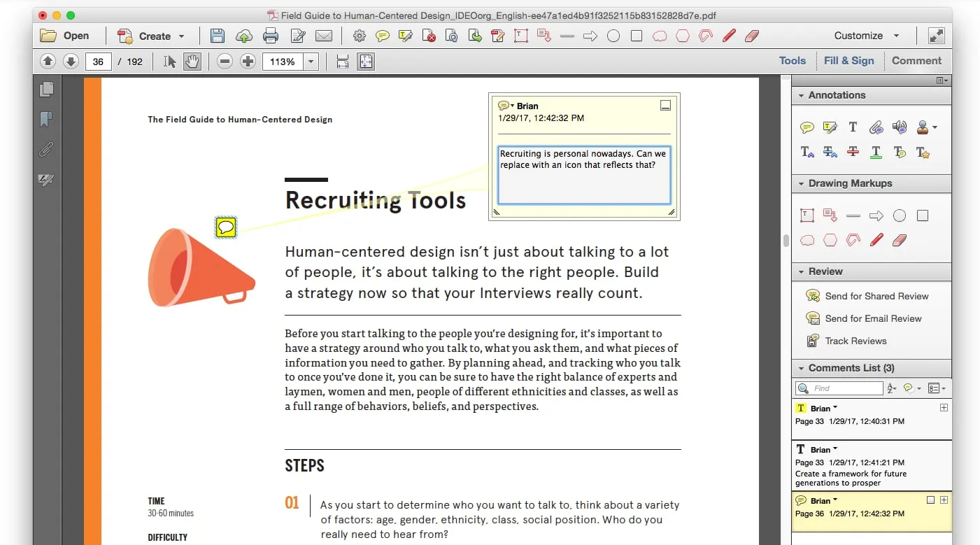980x545 pixels.
Task: Toggle full screen with the expand arrows icon
Action: (936, 36)
